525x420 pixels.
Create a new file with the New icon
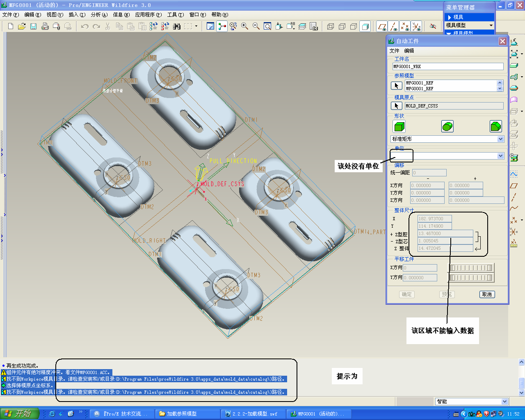click(11, 26)
